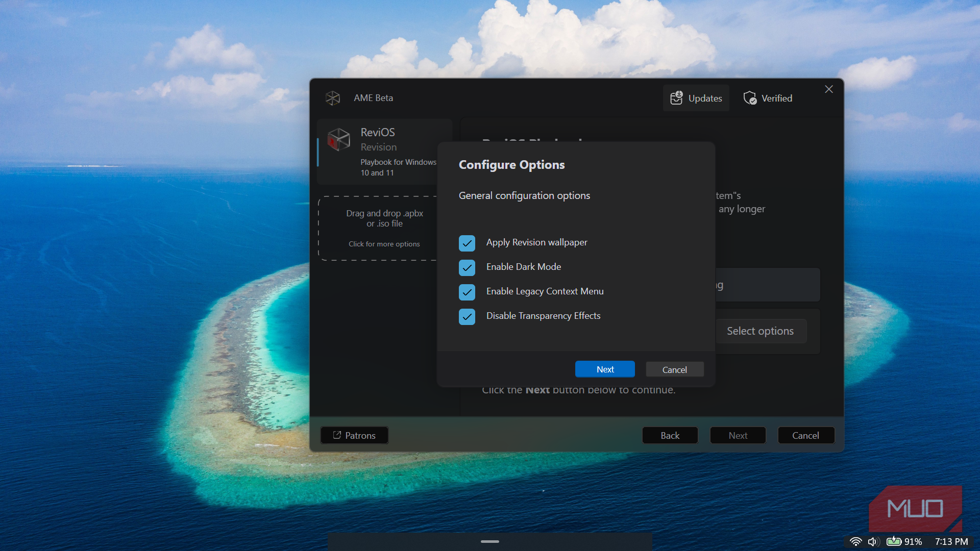Uncheck Enable Legacy Context Menu
Screen dimensions: 980x551
pos(467,292)
